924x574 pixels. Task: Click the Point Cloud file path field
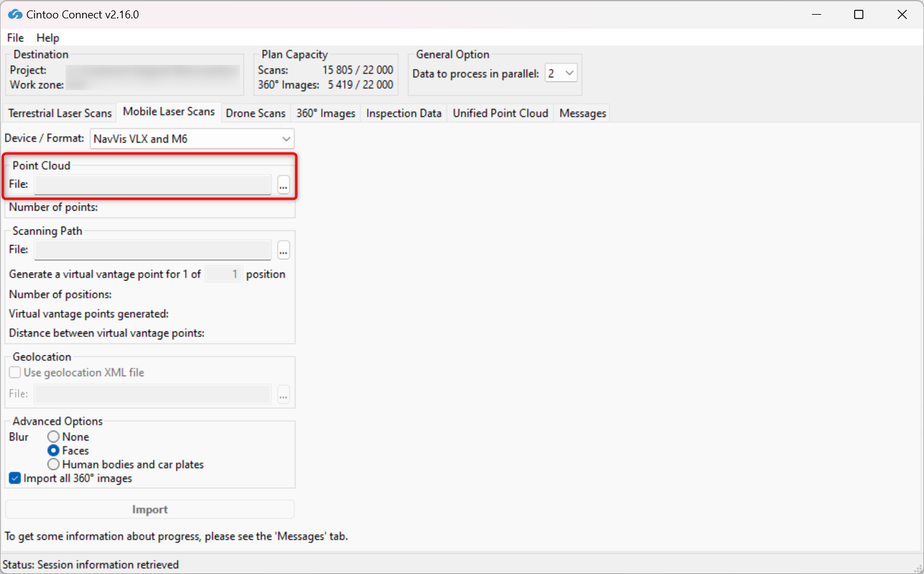pos(153,184)
